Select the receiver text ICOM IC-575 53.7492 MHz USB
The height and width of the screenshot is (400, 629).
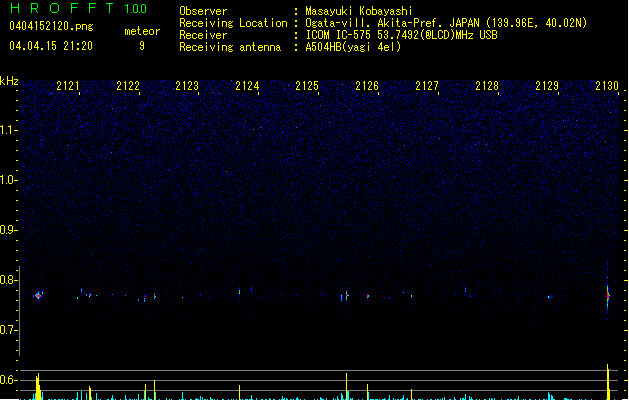(402, 35)
